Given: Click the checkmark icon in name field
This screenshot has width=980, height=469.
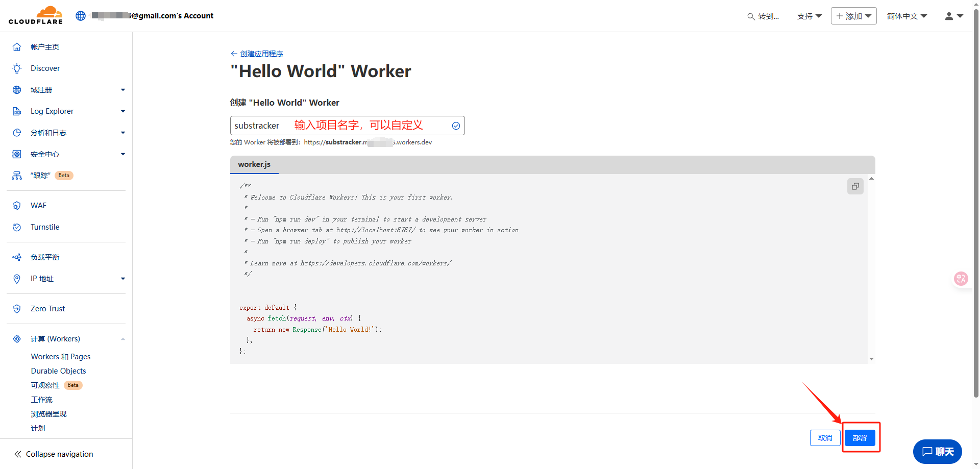Looking at the screenshot, I should click(456, 126).
